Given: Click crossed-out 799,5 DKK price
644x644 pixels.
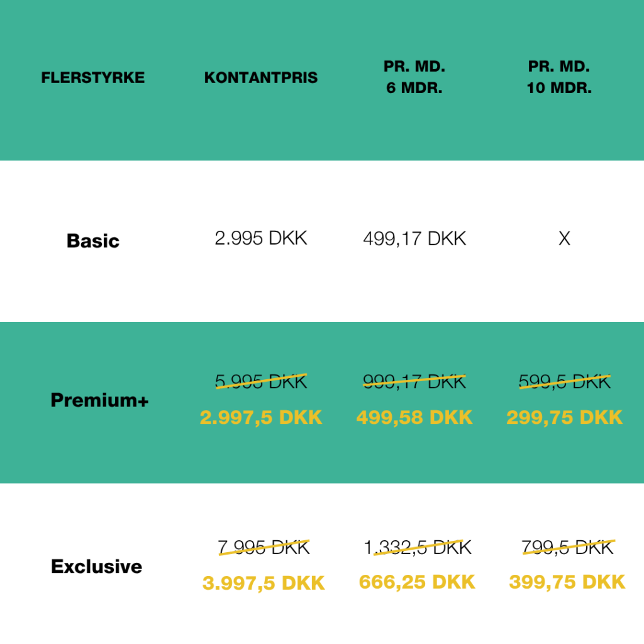Looking at the screenshot, I should [568, 548].
